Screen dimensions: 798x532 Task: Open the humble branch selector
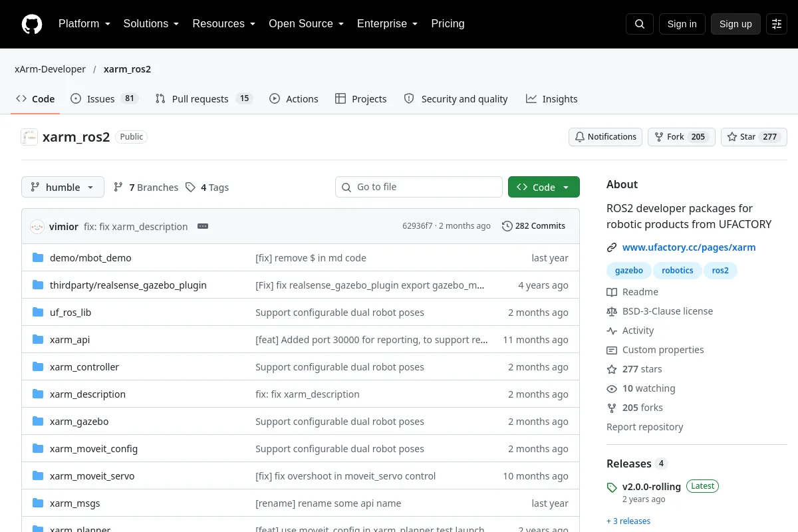[x=63, y=187]
